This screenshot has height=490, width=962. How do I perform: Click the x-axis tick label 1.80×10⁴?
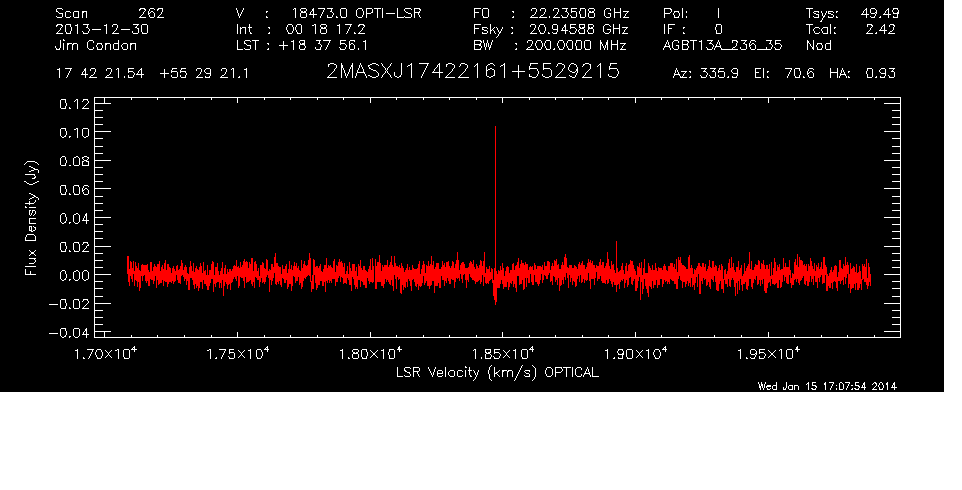(371, 354)
